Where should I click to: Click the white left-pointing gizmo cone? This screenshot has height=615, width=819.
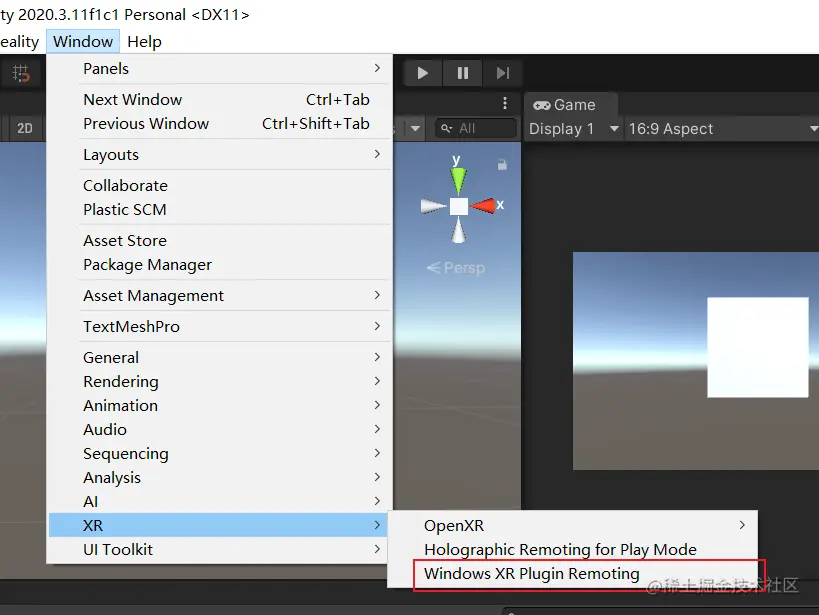434,206
